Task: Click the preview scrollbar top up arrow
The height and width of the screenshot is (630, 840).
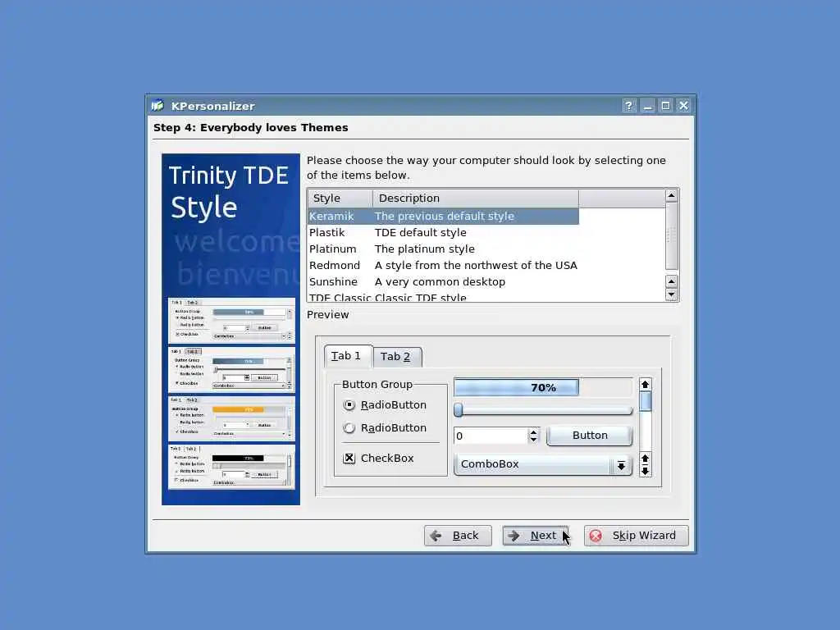Action: 645,385
